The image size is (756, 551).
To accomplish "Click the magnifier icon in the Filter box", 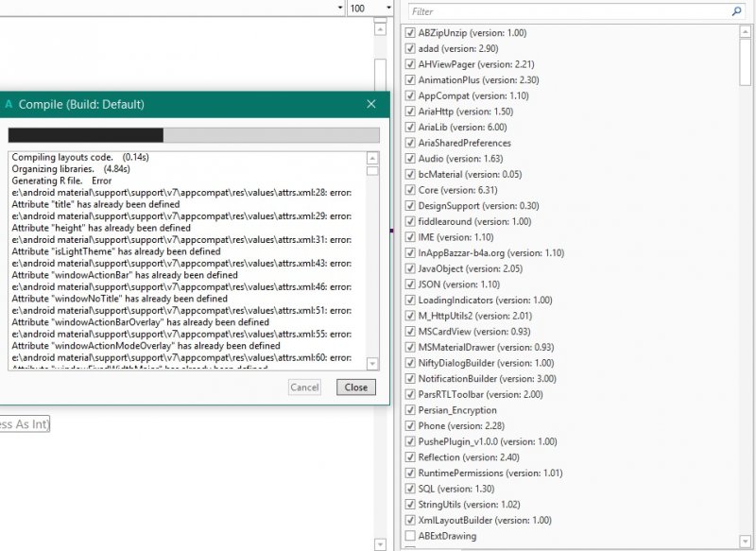I will [x=737, y=11].
